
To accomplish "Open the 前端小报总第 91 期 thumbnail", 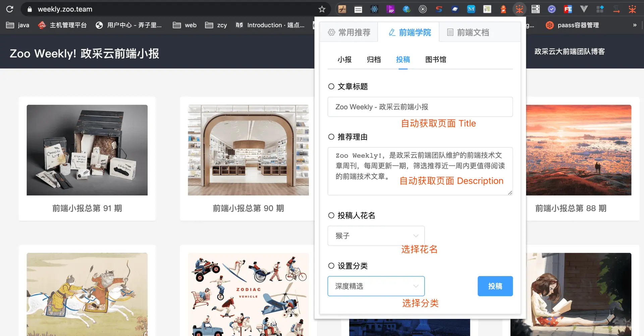I will point(87,150).
